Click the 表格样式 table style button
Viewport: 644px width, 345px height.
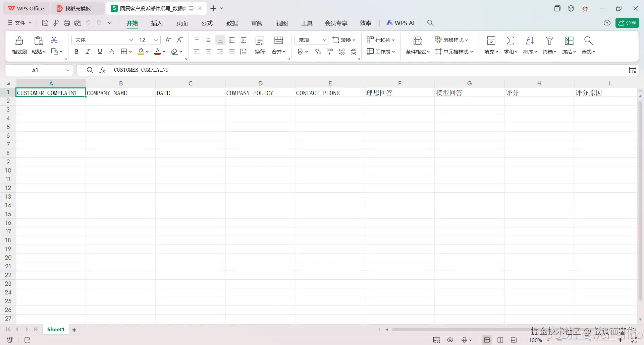pos(451,40)
